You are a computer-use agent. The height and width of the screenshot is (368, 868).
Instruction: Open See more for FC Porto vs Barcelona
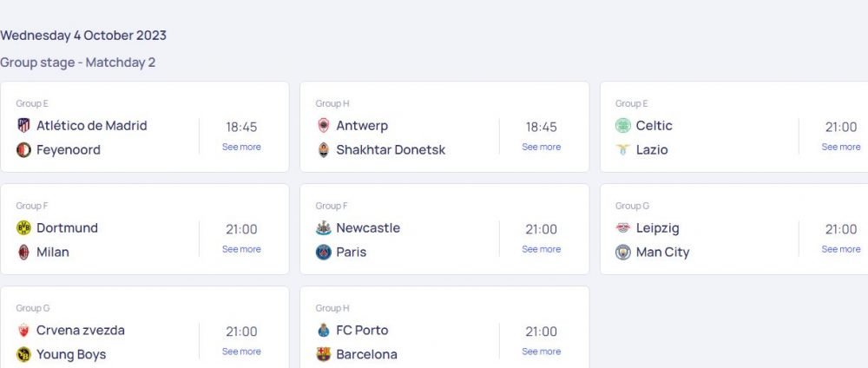tap(542, 352)
